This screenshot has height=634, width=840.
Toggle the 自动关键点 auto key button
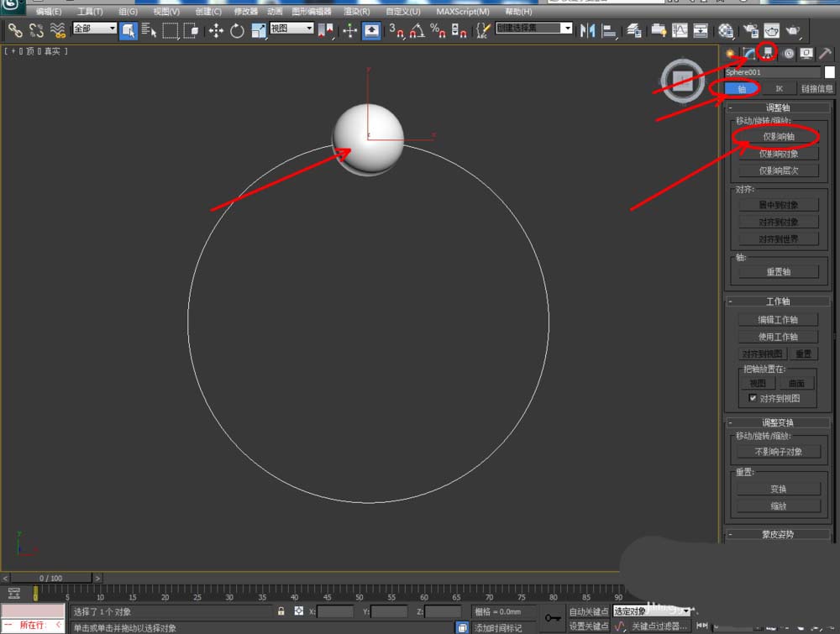(589, 611)
